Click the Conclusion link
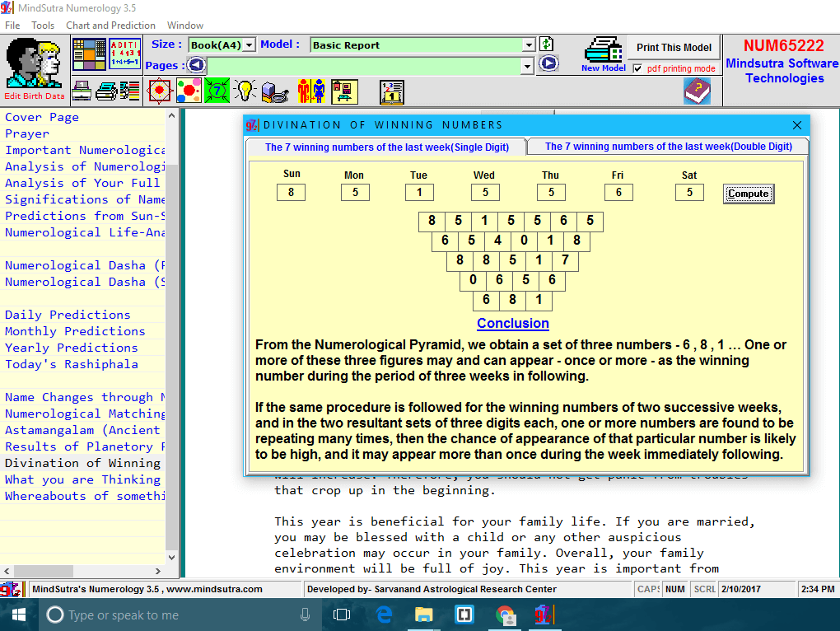The height and width of the screenshot is (631, 840). click(513, 323)
